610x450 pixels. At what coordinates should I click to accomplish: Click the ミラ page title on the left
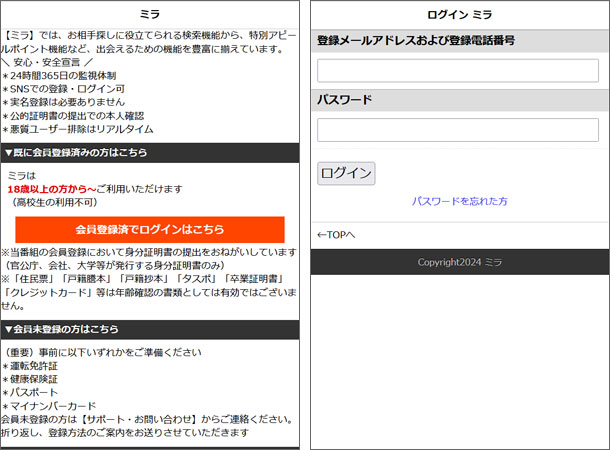click(x=149, y=14)
